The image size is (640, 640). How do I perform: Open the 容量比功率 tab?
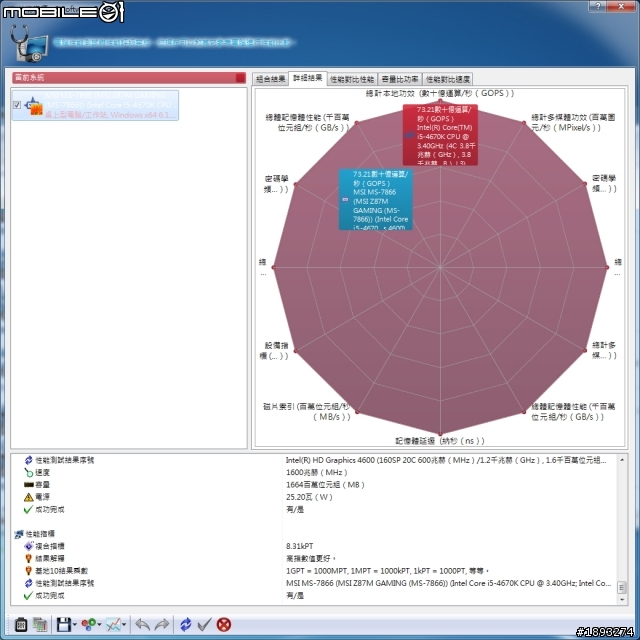[x=400, y=79]
